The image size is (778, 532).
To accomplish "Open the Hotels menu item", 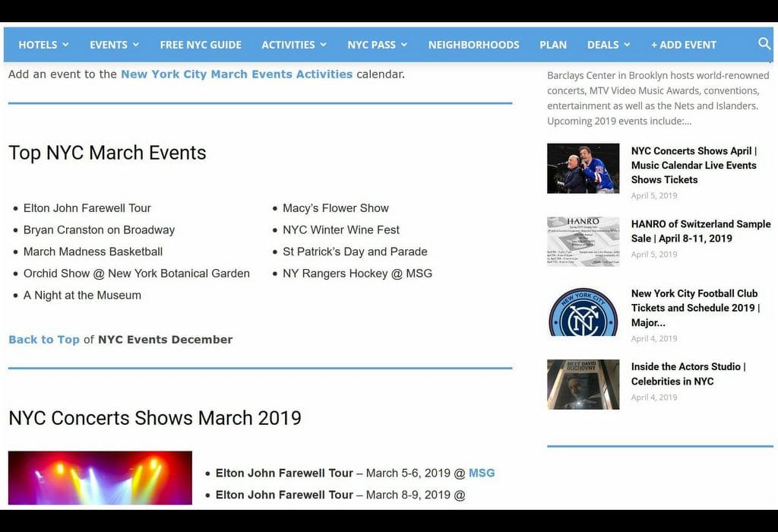I will click(38, 45).
